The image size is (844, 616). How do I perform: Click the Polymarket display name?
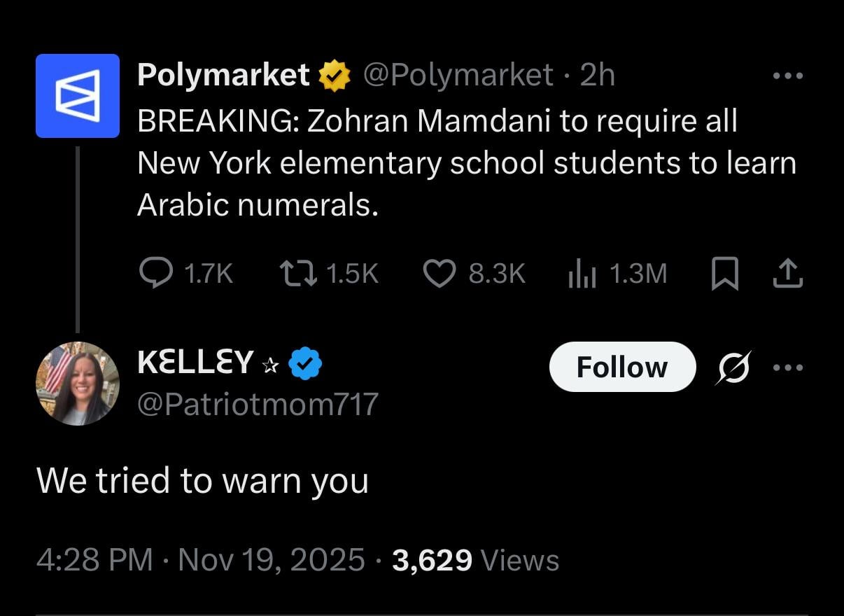point(223,75)
